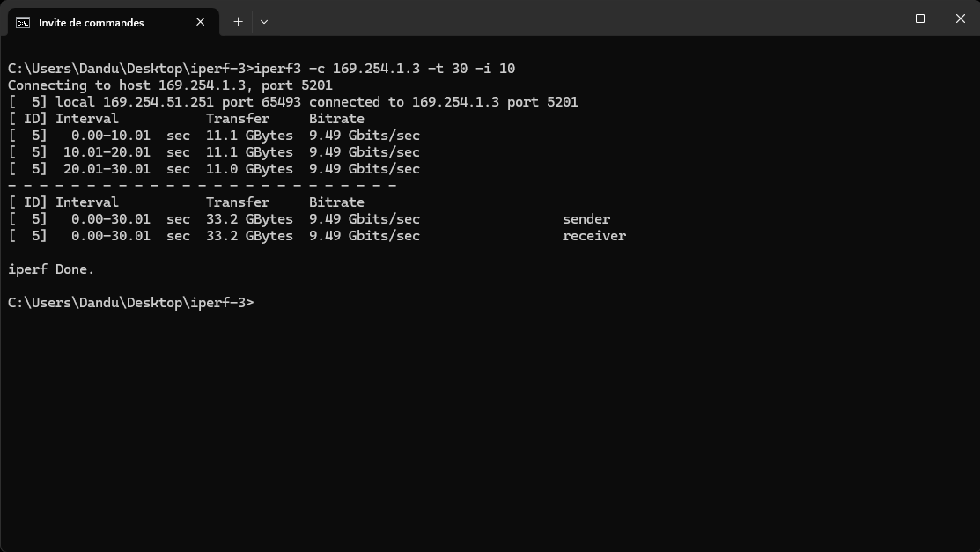Screen dimensions: 980x552
Task: Maximize the terminal window
Action: click(920, 18)
